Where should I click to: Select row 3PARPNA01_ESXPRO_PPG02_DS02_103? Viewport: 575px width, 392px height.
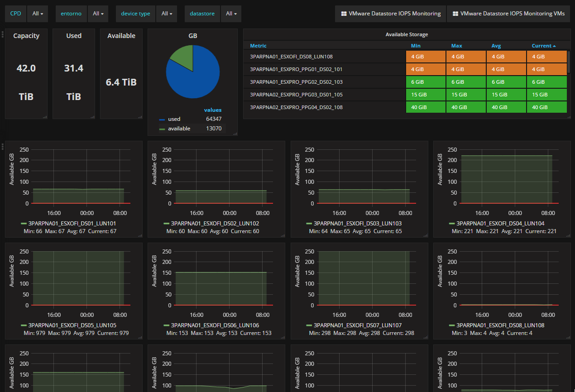(405, 82)
